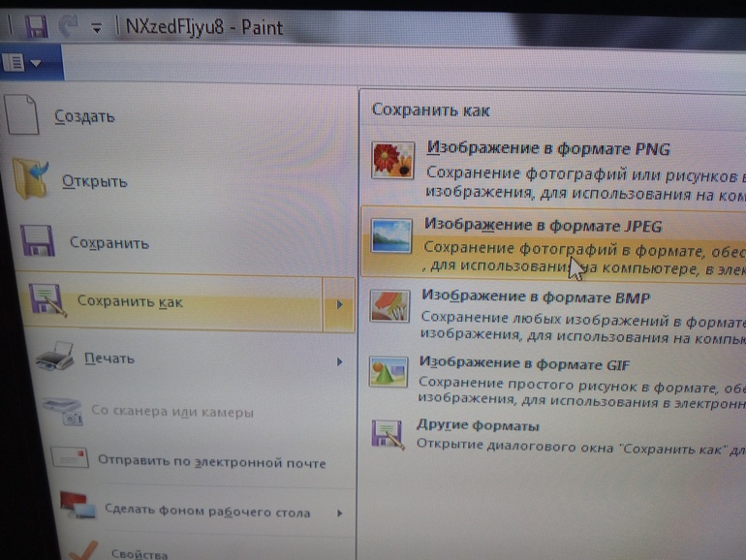Open Другие форматы save dialog
The width and height of the screenshot is (746, 560).
click(478, 426)
